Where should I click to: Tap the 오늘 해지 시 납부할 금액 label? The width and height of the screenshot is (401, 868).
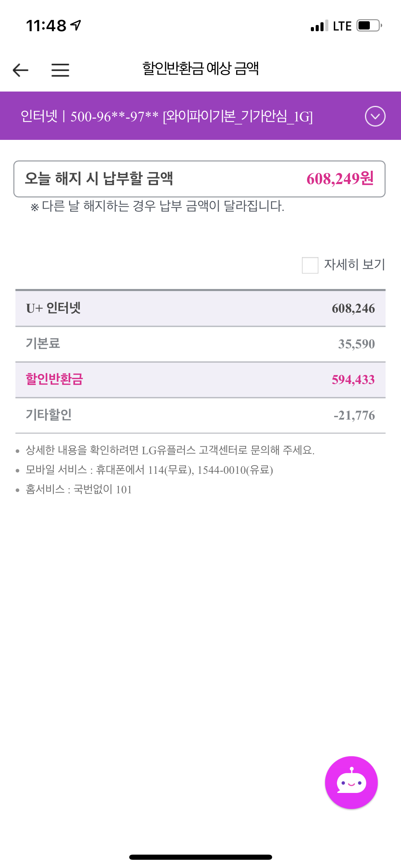click(x=99, y=179)
